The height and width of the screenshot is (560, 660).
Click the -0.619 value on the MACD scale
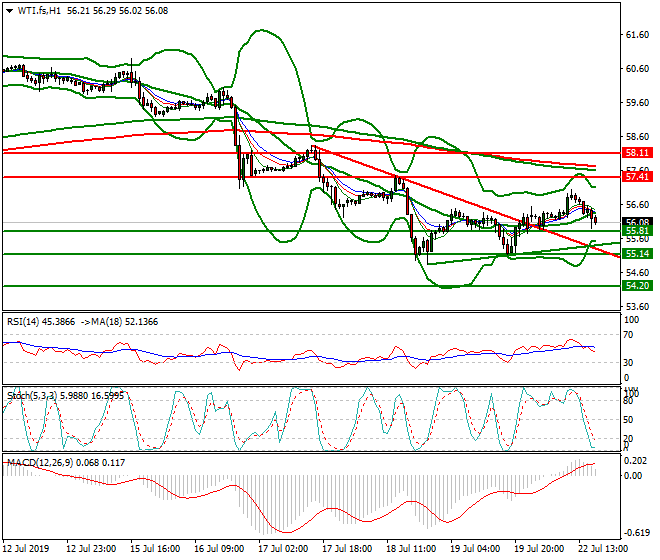click(x=636, y=532)
